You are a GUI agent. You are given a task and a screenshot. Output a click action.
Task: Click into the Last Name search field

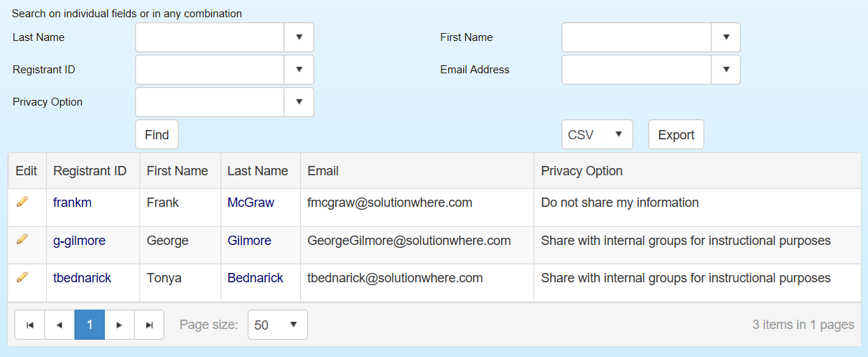coord(210,37)
